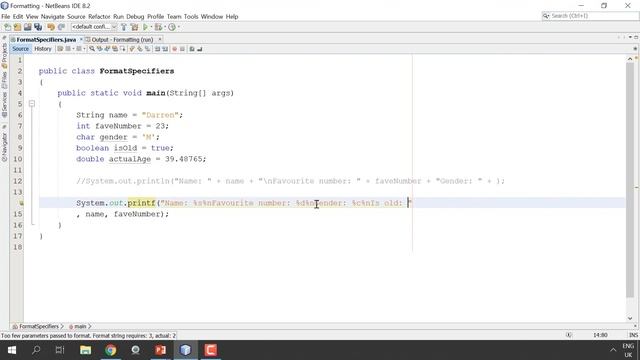Close the FormatSpecifiers.java tab
Screen dimensions: 640x360
coord(81,39)
